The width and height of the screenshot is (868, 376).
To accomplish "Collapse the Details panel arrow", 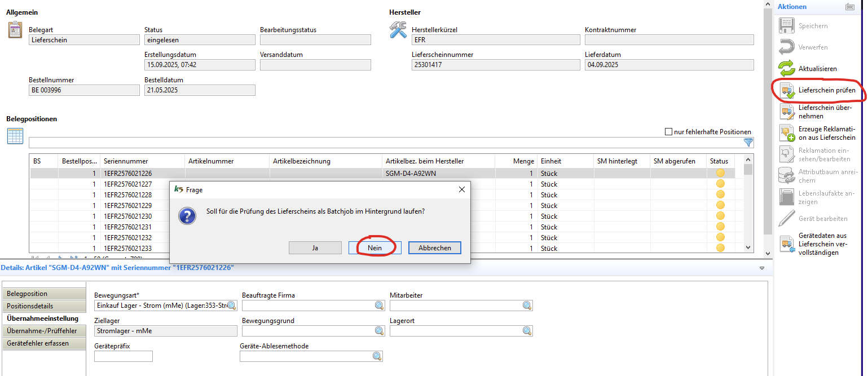I will click(762, 268).
